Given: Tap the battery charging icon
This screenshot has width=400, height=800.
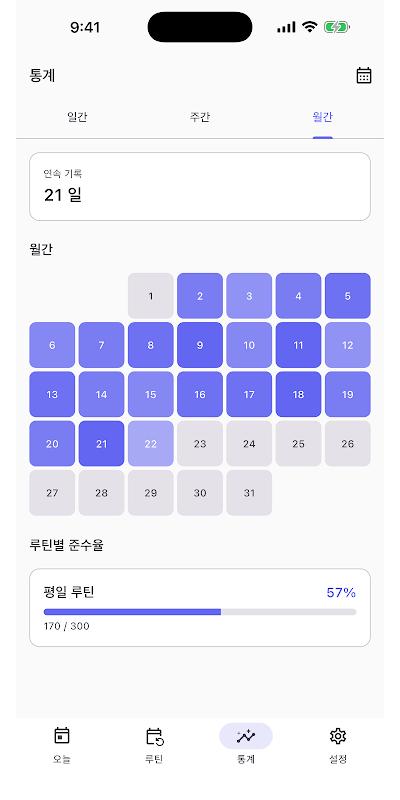Looking at the screenshot, I should 337,27.
